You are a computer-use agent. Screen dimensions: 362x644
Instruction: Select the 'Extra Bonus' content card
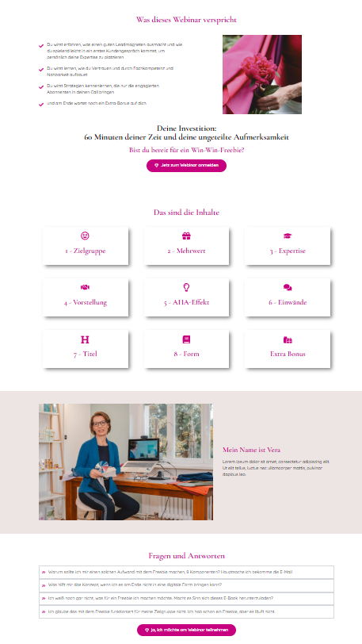point(288,349)
